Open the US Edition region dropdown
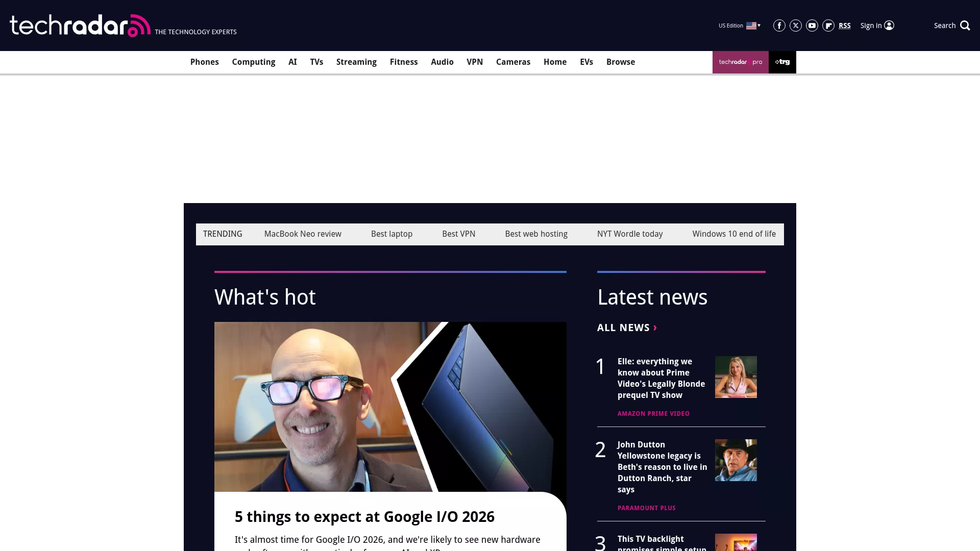The height and width of the screenshot is (551, 980). [740, 26]
